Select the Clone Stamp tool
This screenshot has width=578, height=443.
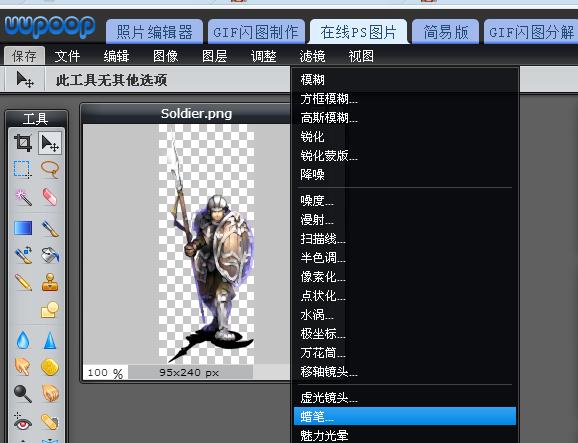pyautogui.click(x=50, y=282)
